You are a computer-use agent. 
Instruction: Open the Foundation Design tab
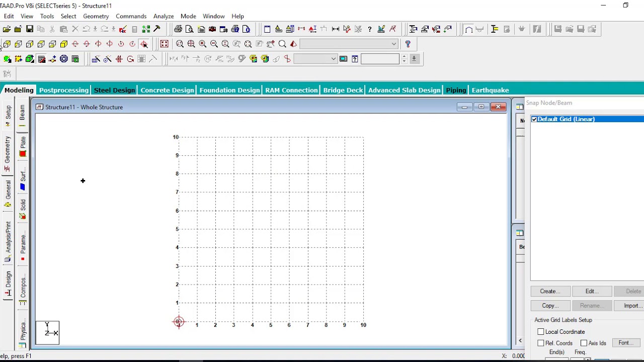(x=229, y=90)
